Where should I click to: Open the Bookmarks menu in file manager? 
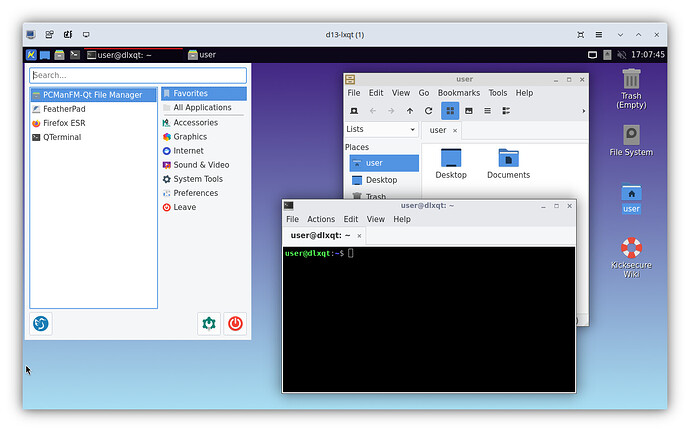[457, 93]
